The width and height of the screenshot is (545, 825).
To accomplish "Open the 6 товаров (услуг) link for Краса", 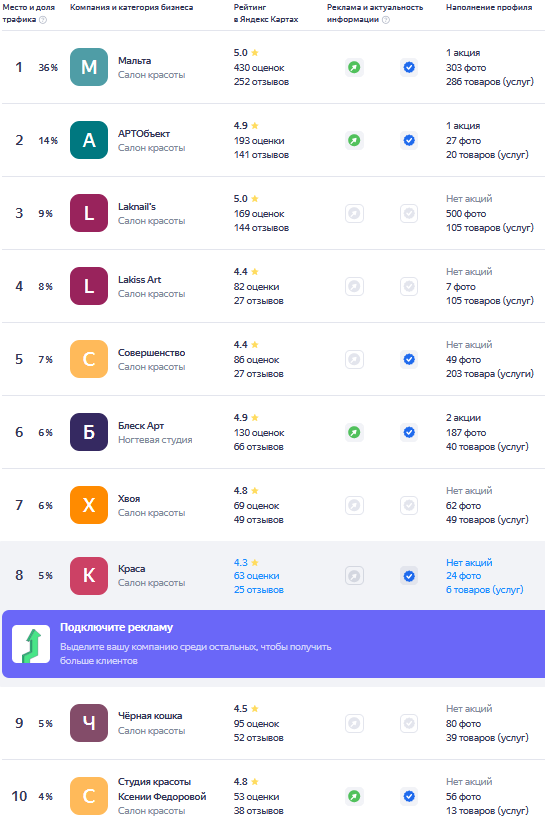I will pos(485,590).
